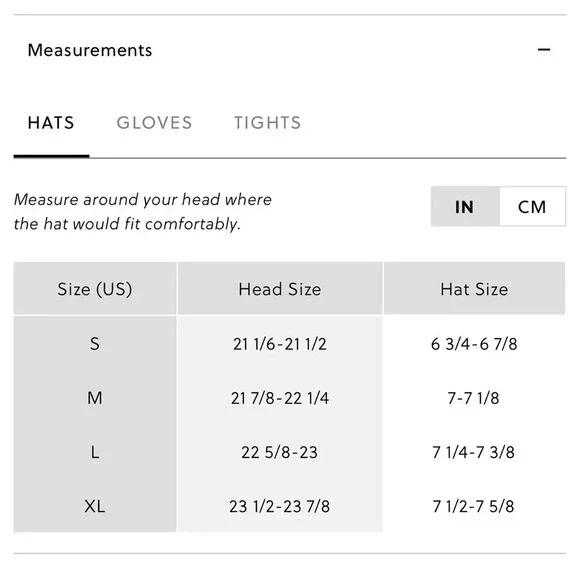Click the Head Size column header
580x580 pixels.
pyautogui.click(x=280, y=289)
